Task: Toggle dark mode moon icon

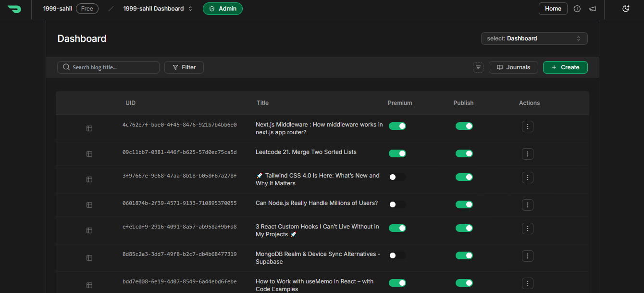Action: point(626,9)
